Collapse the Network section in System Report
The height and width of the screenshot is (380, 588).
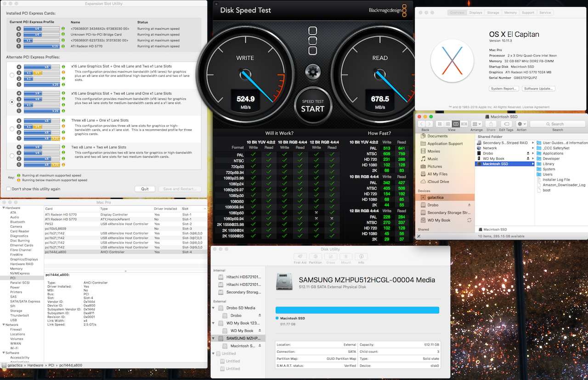pyautogui.click(x=4, y=325)
